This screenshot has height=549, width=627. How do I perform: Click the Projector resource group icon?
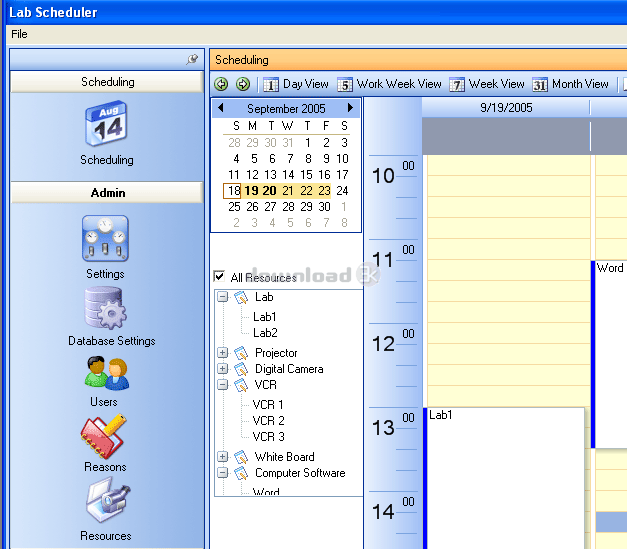tap(241, 353)
